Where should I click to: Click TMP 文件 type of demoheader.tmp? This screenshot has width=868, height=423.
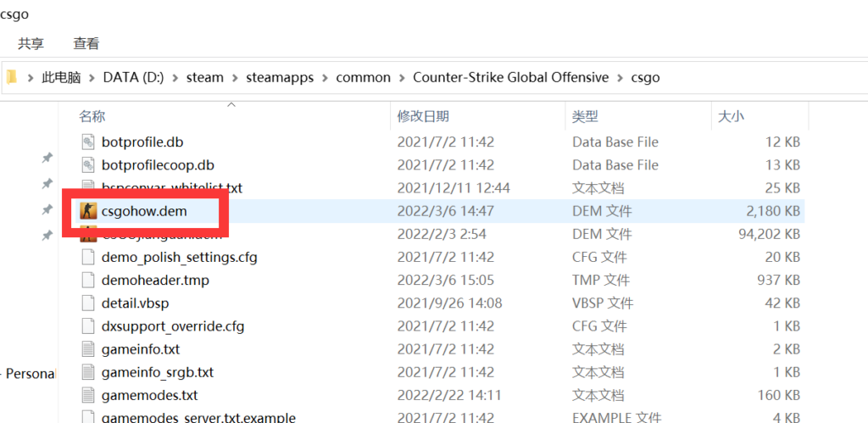click(602, 280)
